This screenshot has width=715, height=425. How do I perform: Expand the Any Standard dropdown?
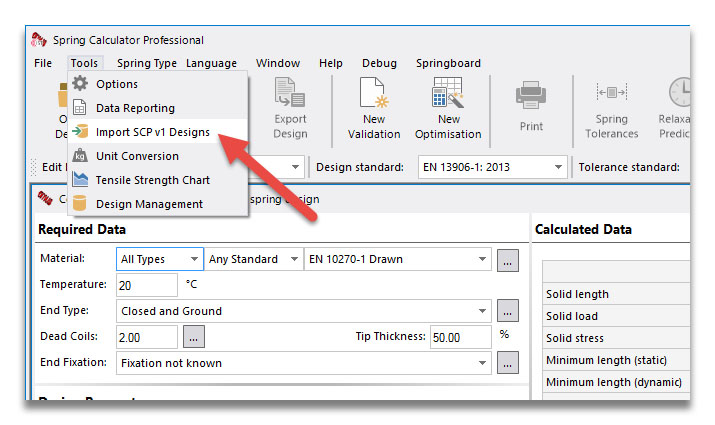pos(254,259)
